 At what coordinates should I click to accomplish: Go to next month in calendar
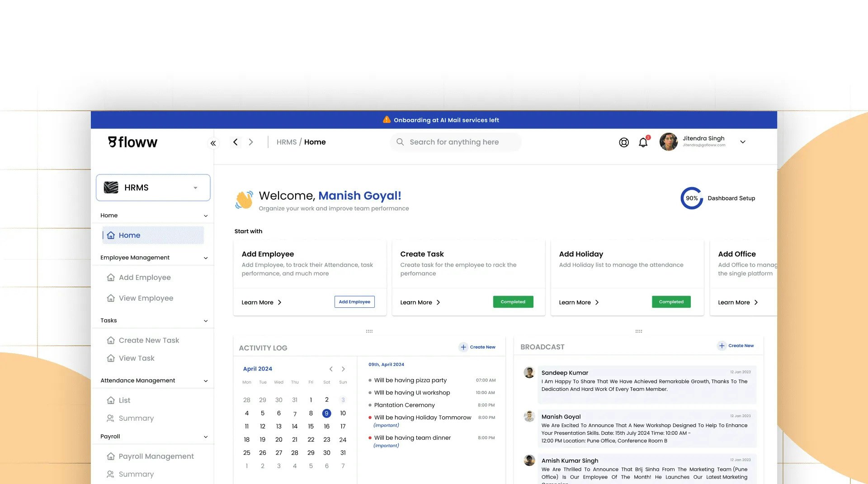pyautogui.click(x=343, y=369)
